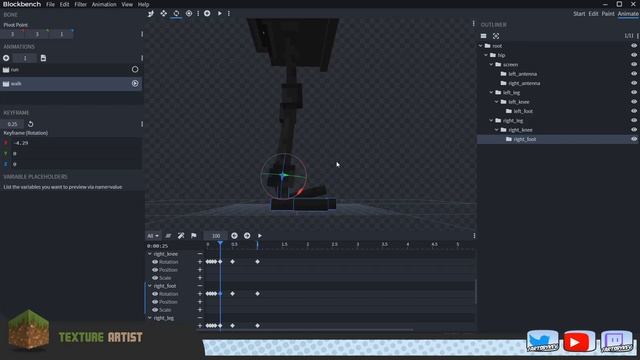Collapse the left_leg group in Outliner
Image resolution: width=640 pixels, height=360 pixels.
[491, 93]
